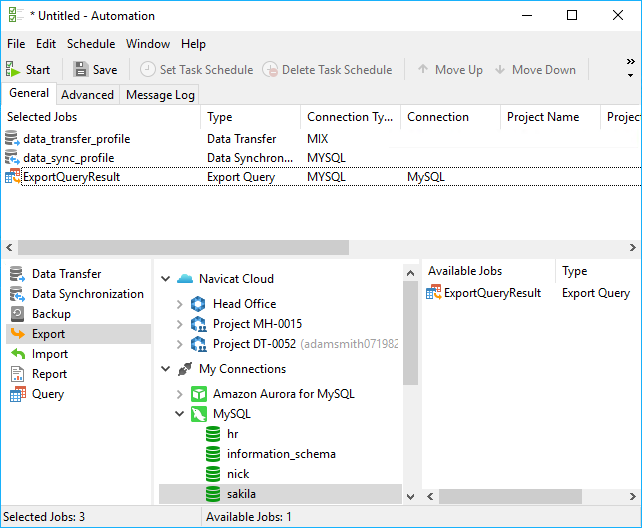Click the Available Jobs column header
The height and width of the screenshot is (528, 642).
[488, 271]
